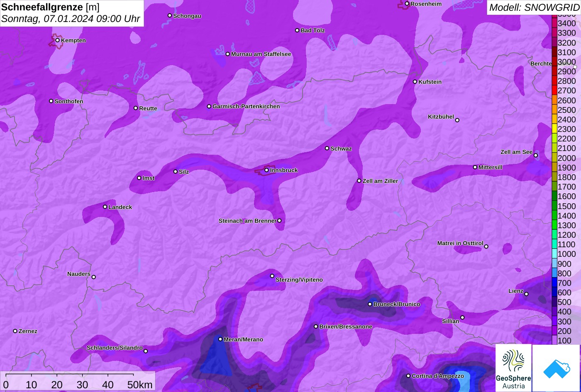This screenshot has width=581, height=392.
Task: Click the '20' scale bar tick label
Action: [57, 385]
